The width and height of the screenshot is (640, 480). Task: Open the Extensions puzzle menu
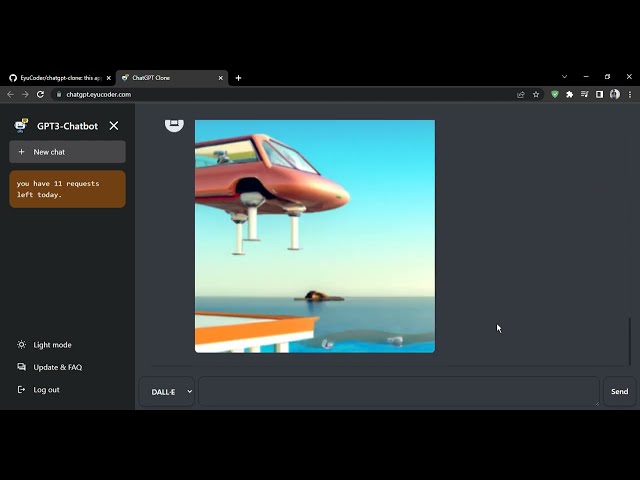(x=569, y=94)
